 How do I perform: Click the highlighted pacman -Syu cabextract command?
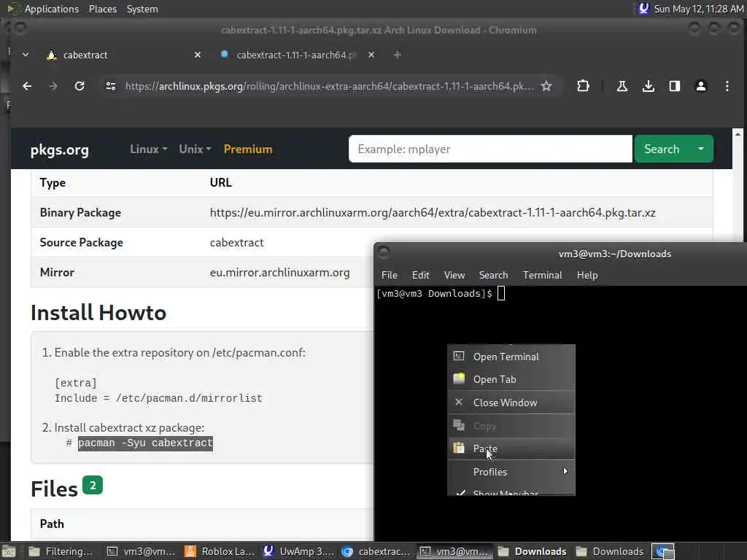(145, 443)
